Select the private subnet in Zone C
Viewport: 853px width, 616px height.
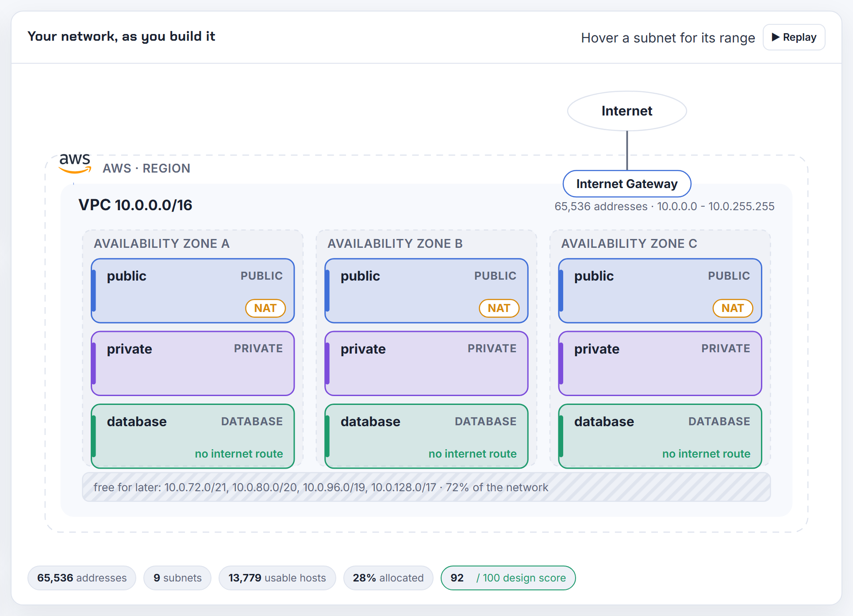click(660, 363)
